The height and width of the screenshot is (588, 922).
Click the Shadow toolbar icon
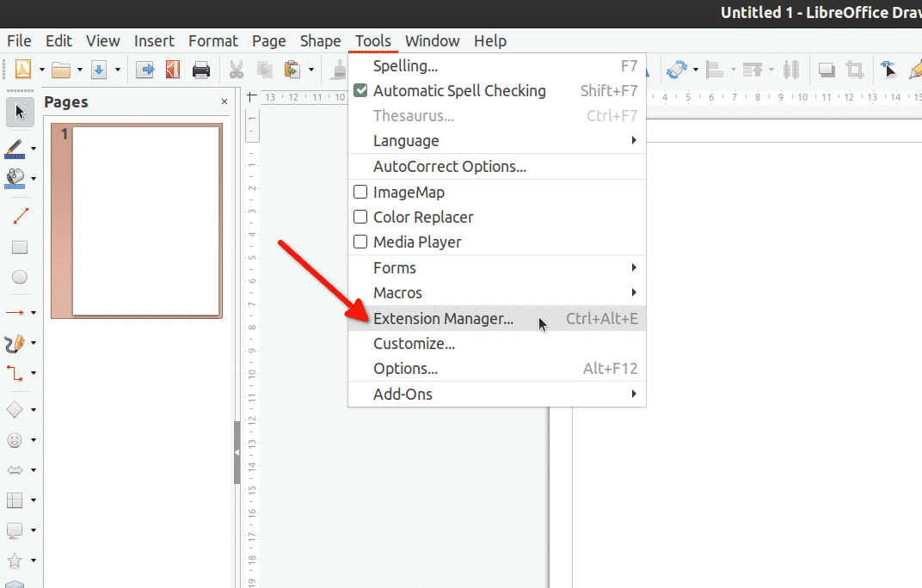tap(826, 70)
